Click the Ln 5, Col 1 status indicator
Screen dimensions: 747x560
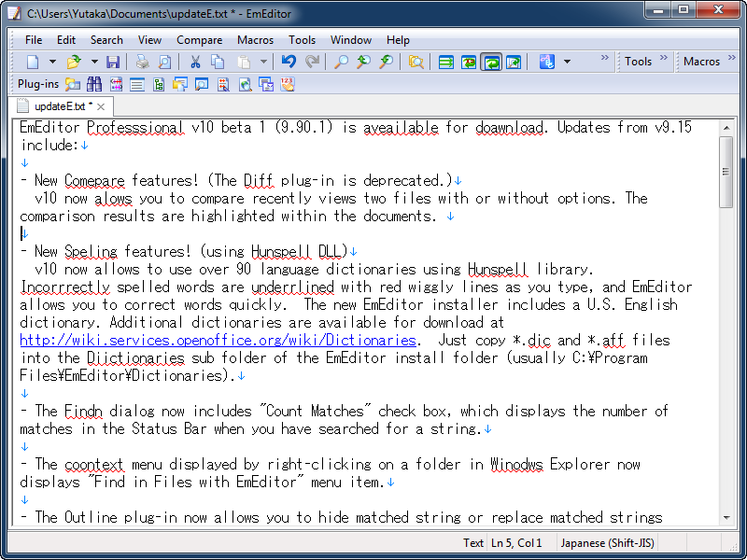[x=516, y=543]
